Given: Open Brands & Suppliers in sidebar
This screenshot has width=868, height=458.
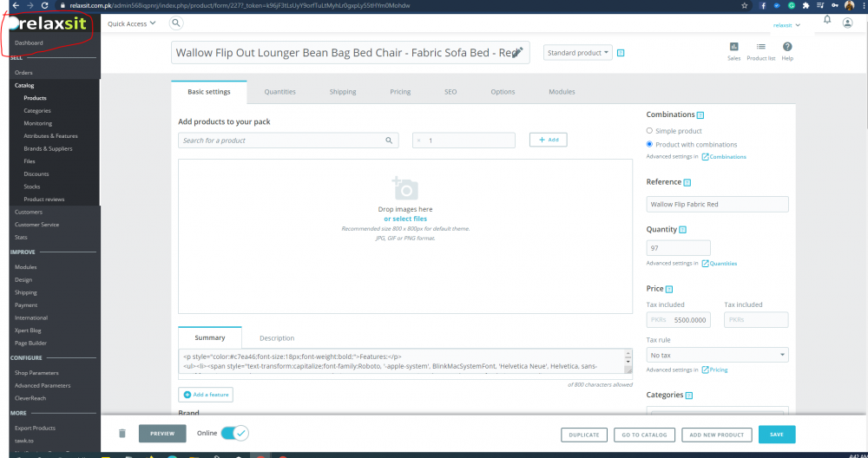Looking at the screenshot, I should [48, 149].
